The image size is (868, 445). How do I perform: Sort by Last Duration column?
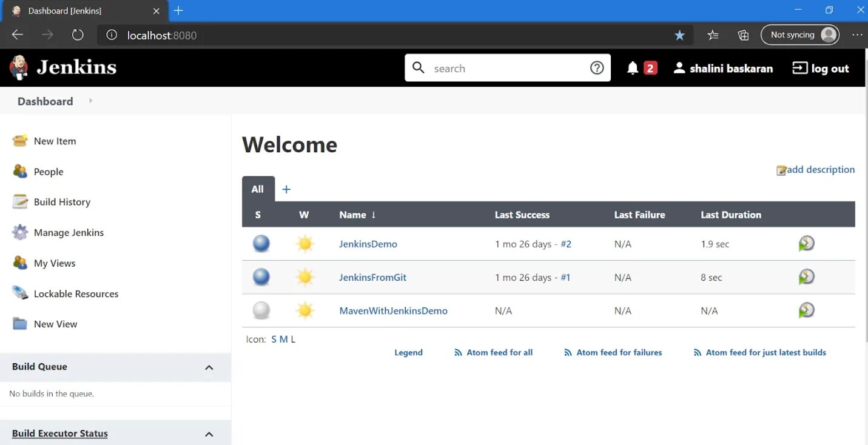[731, 215]
